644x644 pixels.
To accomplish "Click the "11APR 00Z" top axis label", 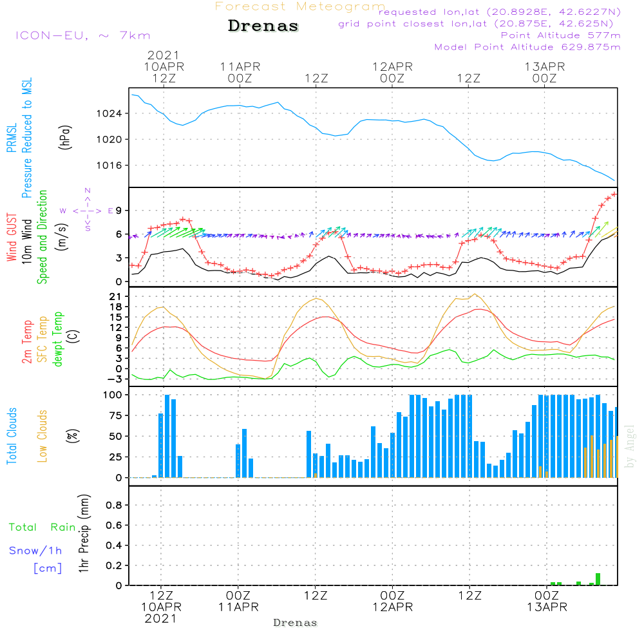I will point(240,72).
